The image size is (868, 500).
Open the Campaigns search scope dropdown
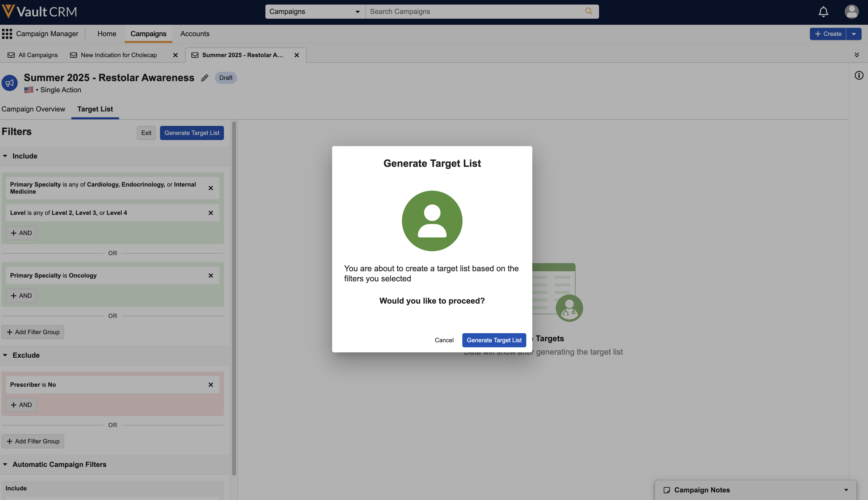coord(315,12)
